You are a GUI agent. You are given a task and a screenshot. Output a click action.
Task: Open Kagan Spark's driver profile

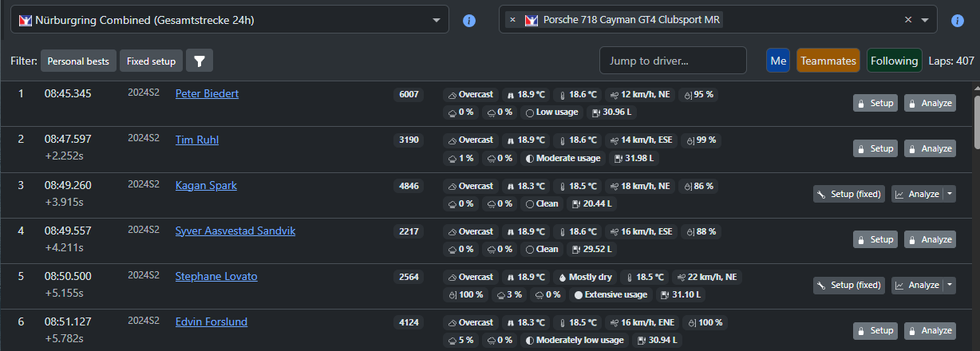pos(206,185)
